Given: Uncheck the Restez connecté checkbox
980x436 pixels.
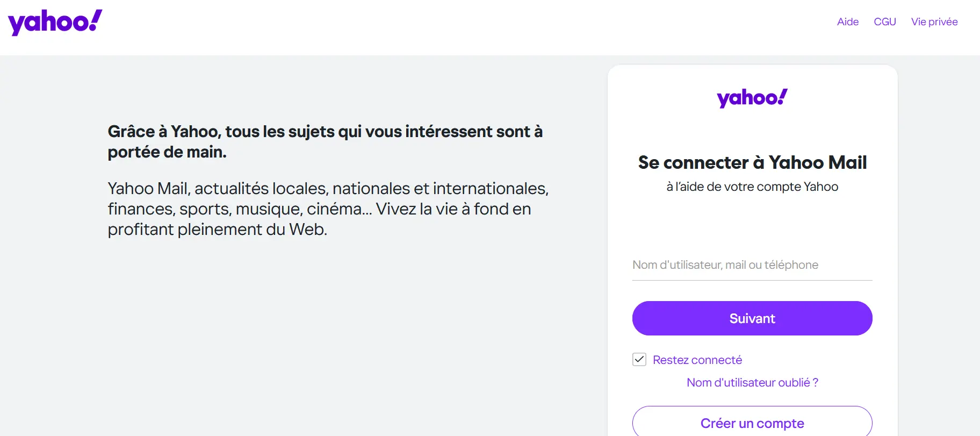Looking at the screenshot, I should point(639,360).
